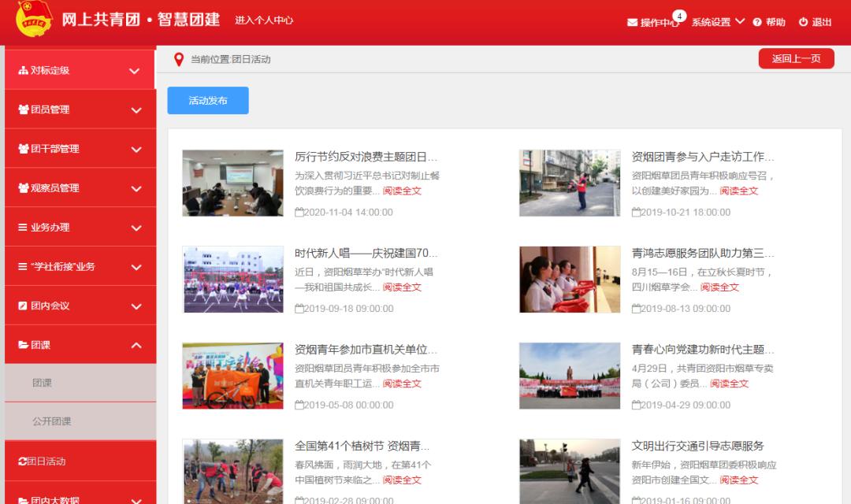Screen dimensions: 851x504
Task: Click the question mark help icon
Action: pyautogui.click(x=758, y=22)
